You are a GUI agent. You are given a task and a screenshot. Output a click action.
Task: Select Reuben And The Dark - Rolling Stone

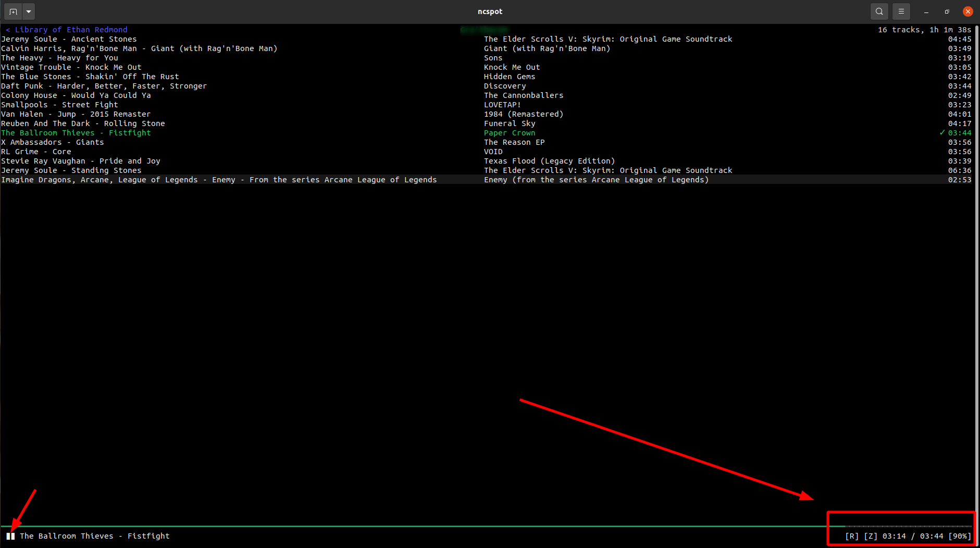[x=486, y=123]
